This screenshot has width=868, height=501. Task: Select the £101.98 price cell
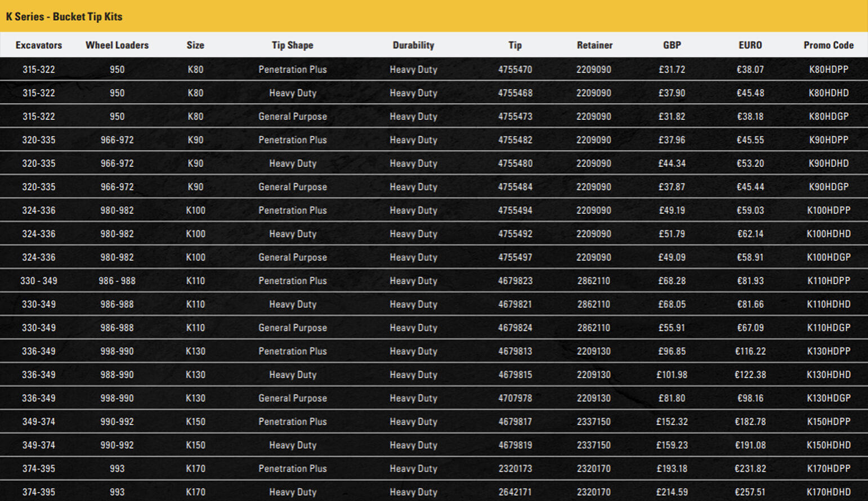point(672,375)
